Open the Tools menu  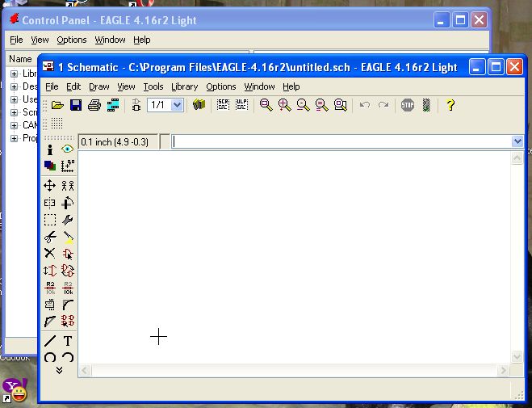153,87
